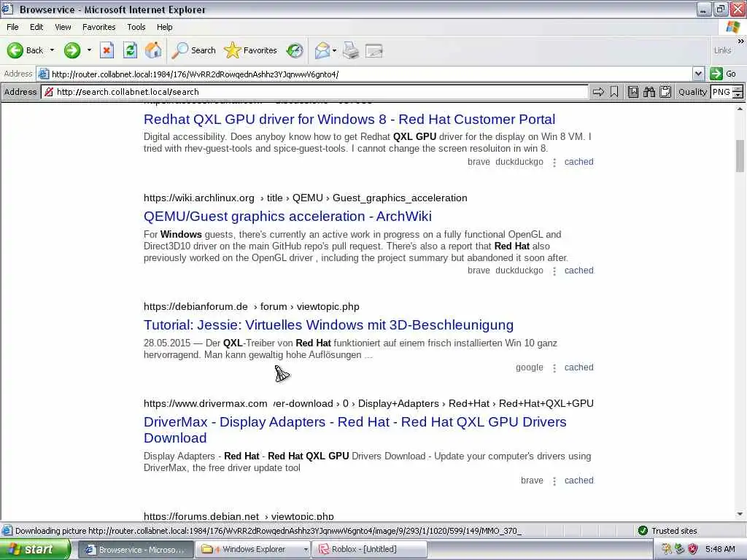Open cached copy of Redhat QXL result

coord(578,162)
